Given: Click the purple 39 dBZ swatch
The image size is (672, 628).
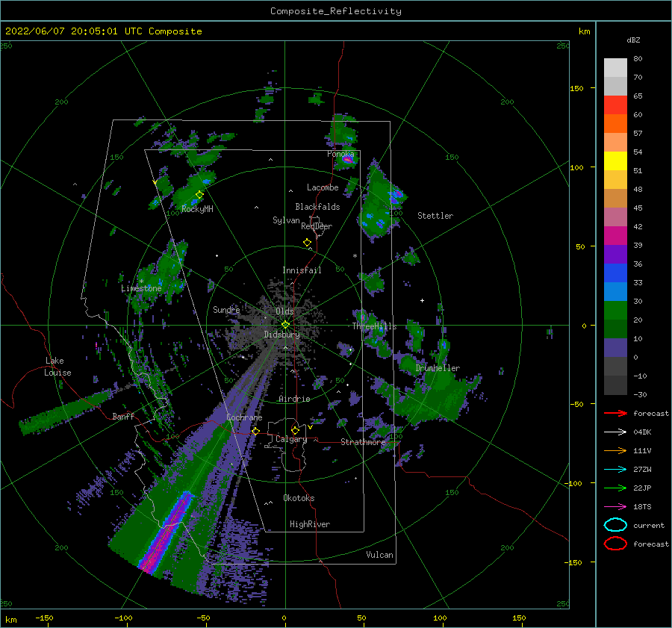Looking at the screenshot, I should pos(615,255).
